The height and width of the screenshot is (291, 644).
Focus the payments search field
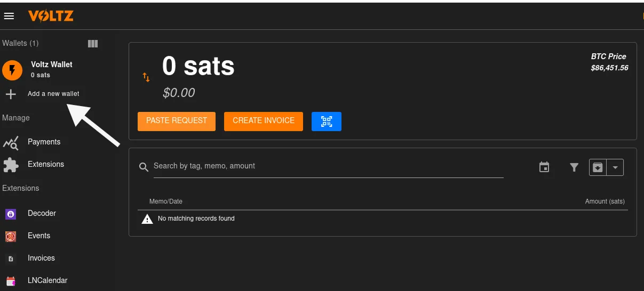328,166
